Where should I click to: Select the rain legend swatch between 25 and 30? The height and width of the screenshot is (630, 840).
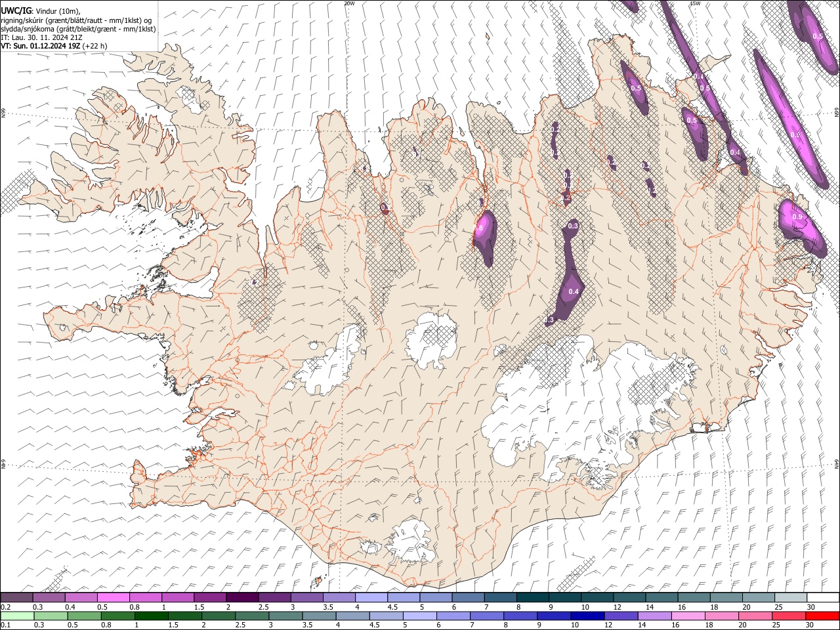(787, 616)
